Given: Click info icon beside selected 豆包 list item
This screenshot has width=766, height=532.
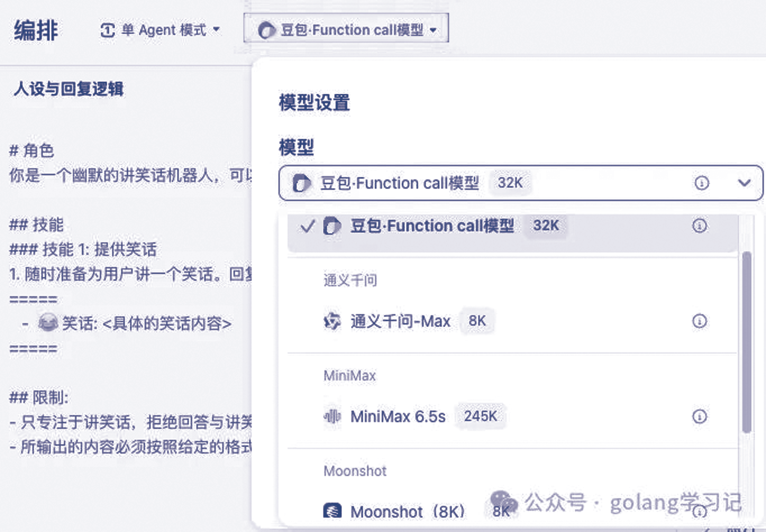Looking at the screenshot, I should point(699,226).
